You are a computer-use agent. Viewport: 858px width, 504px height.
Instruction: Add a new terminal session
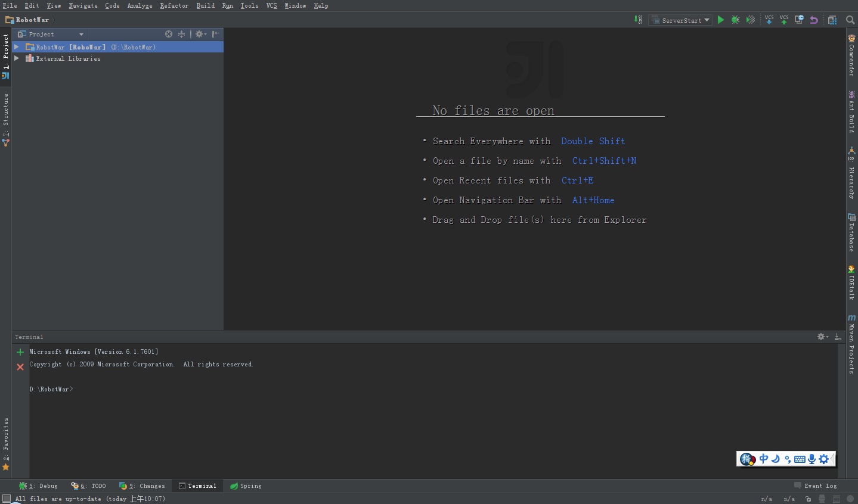(20, 352)
